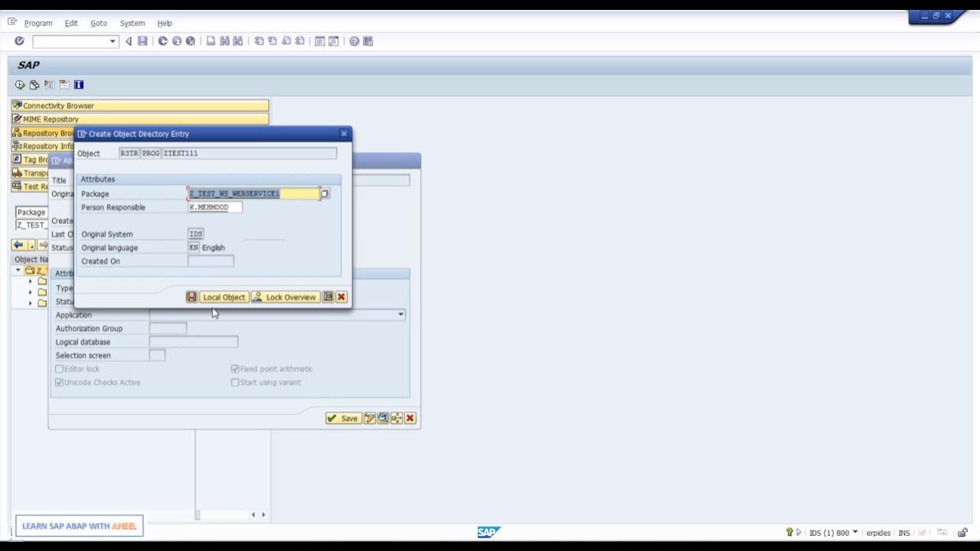Click the horizontal scrollbar right arrow in left pane

pyautogui.click(x=263, y=515)
